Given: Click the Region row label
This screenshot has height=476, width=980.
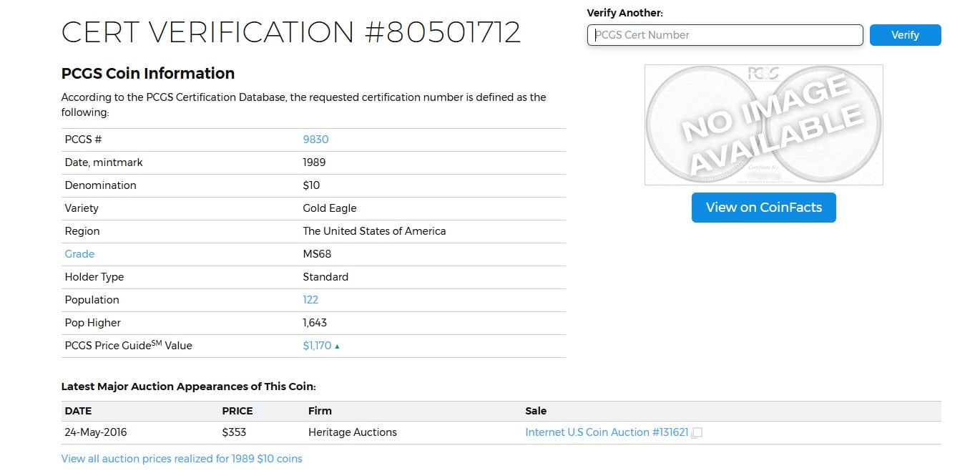Looking at the screenshot, I should coord(82,231).
